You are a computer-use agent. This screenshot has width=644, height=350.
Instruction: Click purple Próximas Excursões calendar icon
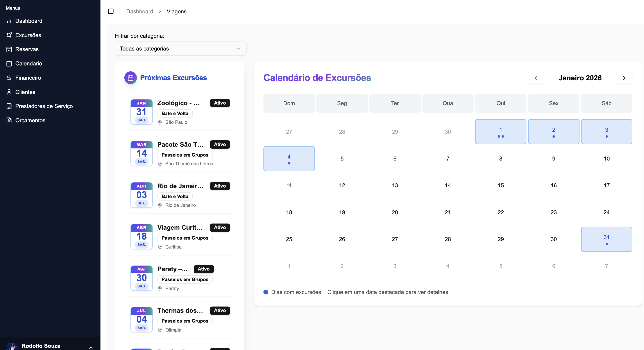pyautogui.click(x=131, y=78)
